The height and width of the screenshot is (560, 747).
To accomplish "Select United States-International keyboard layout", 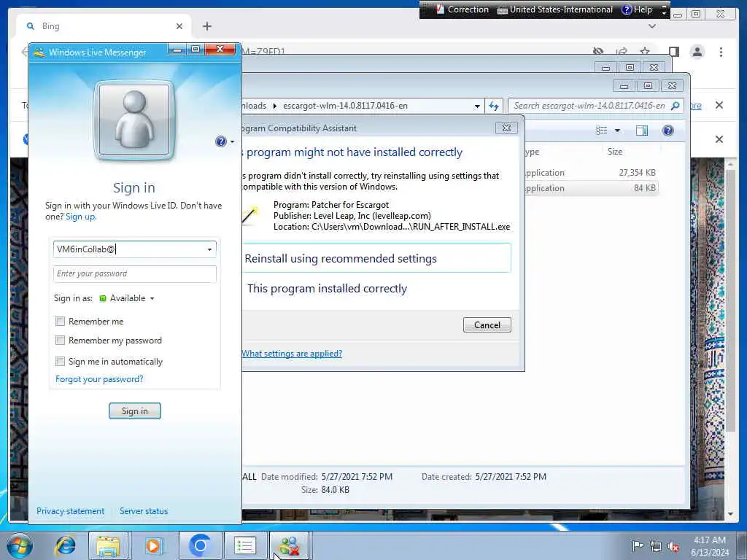I will click(x=555, y=9).
